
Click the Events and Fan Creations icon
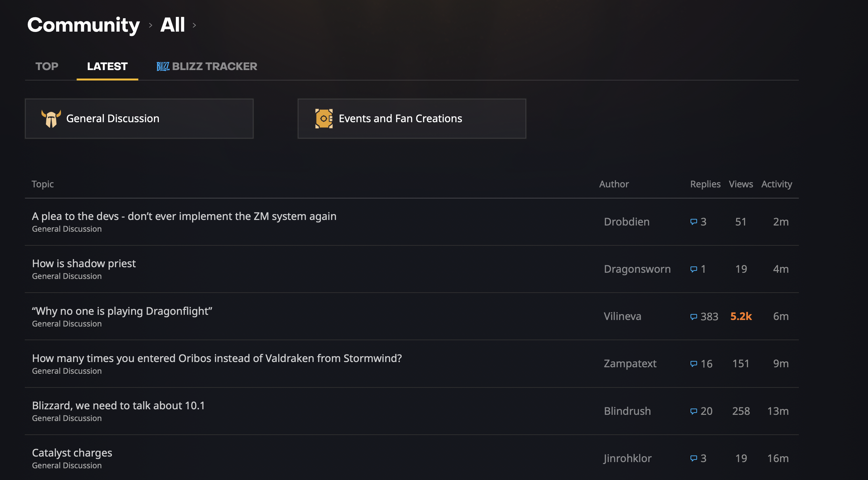pos(324,119)
